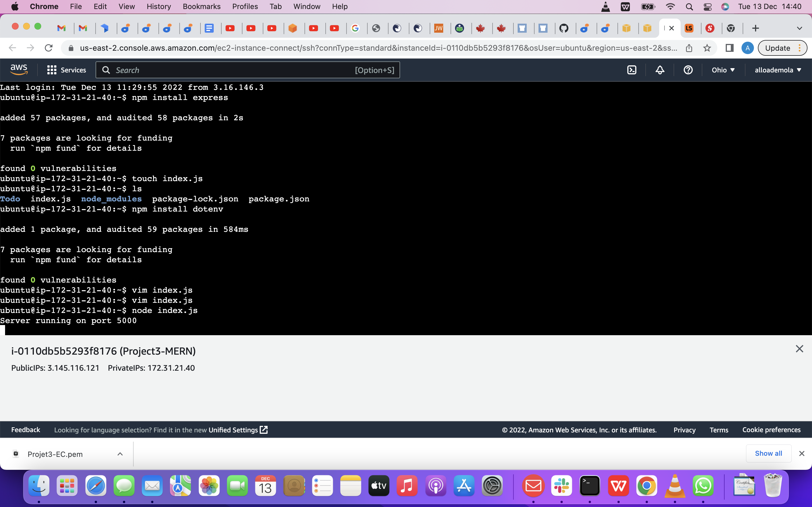
Task: Open Slack from the Dock
Action: point(562,485)
